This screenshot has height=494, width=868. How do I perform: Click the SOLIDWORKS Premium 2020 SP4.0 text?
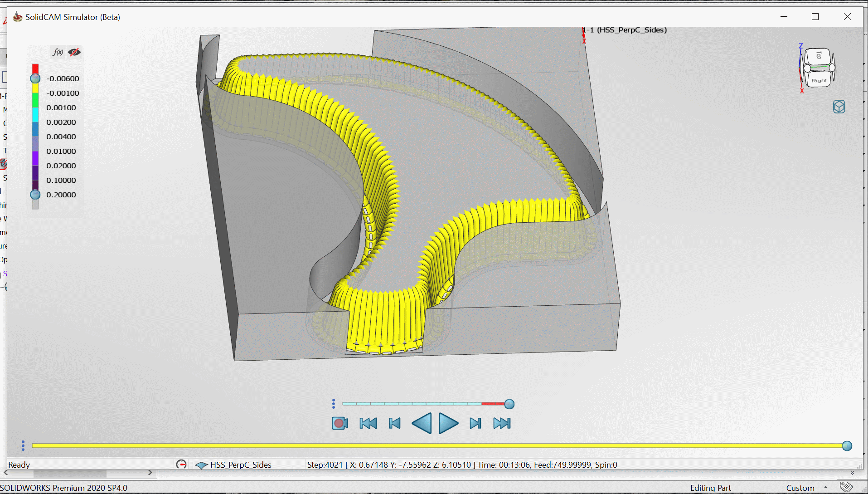[64, 488]
